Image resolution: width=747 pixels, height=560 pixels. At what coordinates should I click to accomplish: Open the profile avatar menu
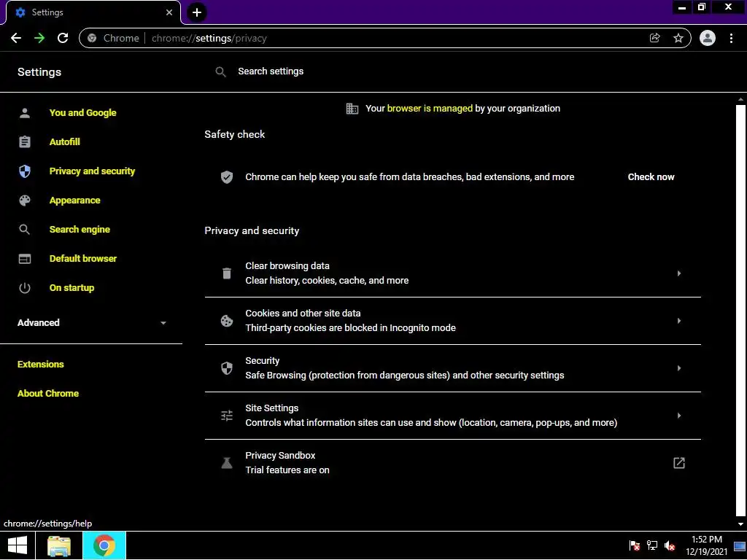[708, 38]
